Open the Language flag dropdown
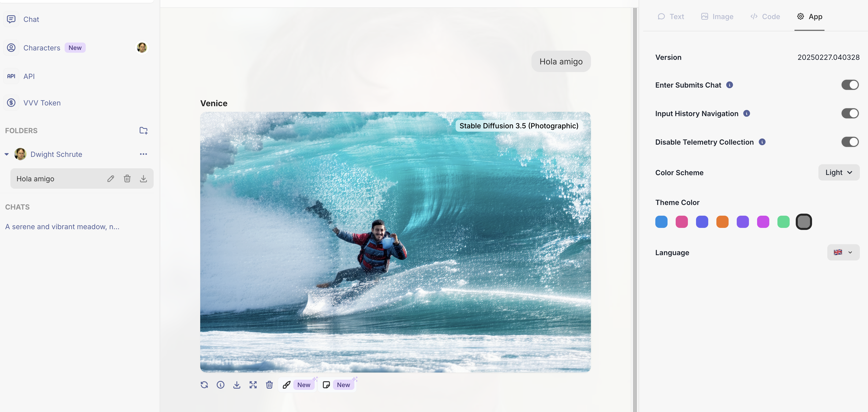The height and width of the screenshot is (412, 868). pos(843,253)
